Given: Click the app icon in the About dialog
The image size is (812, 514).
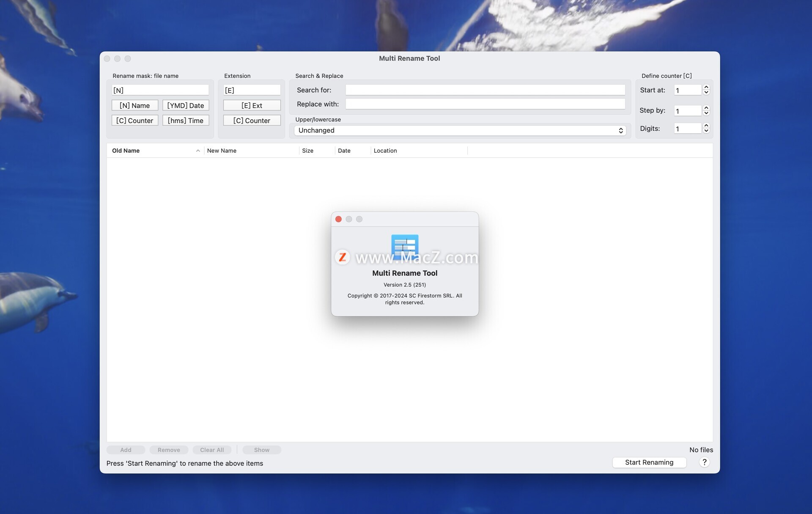Looking at the screenshot, I should (x=405, y=248).
